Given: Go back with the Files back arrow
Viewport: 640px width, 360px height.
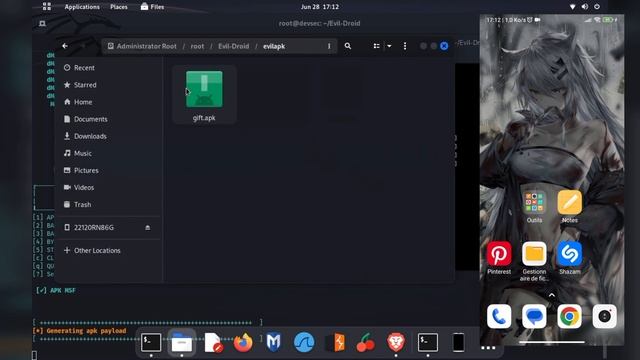Looking at the screenshot, I should [65, 46].
